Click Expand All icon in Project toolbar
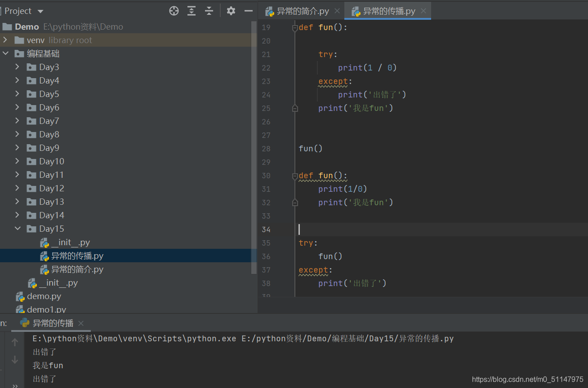The height and width of the screenshot is (388, 588). coord(192,11)
